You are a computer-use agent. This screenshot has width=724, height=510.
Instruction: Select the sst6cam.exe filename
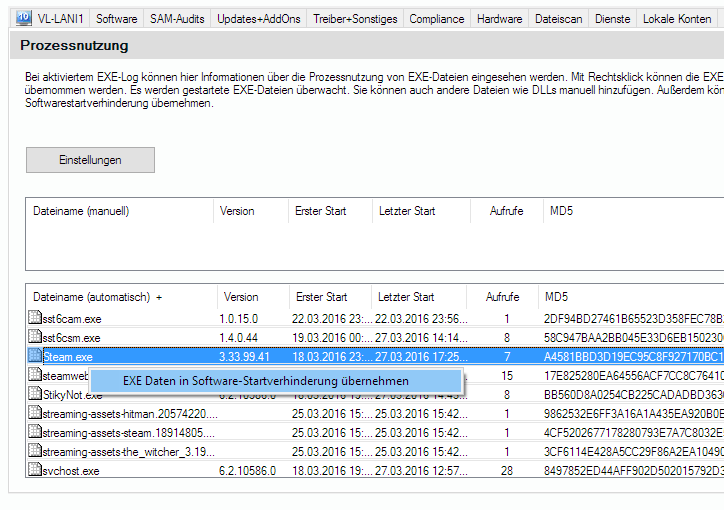[x=72, y=319]
